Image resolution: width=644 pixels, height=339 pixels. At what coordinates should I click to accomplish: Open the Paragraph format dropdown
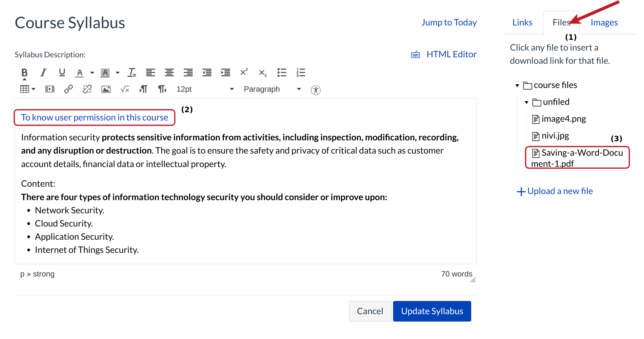click(272, 89)
